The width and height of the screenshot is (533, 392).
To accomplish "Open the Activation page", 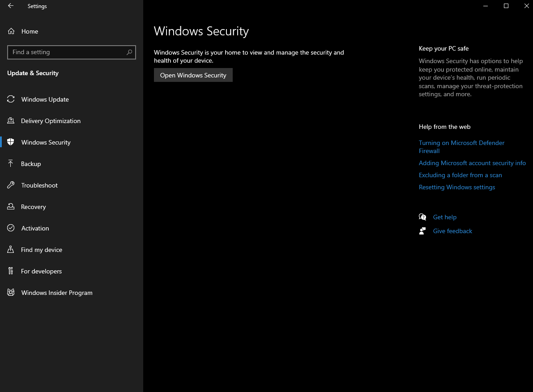I will [72, 228].
